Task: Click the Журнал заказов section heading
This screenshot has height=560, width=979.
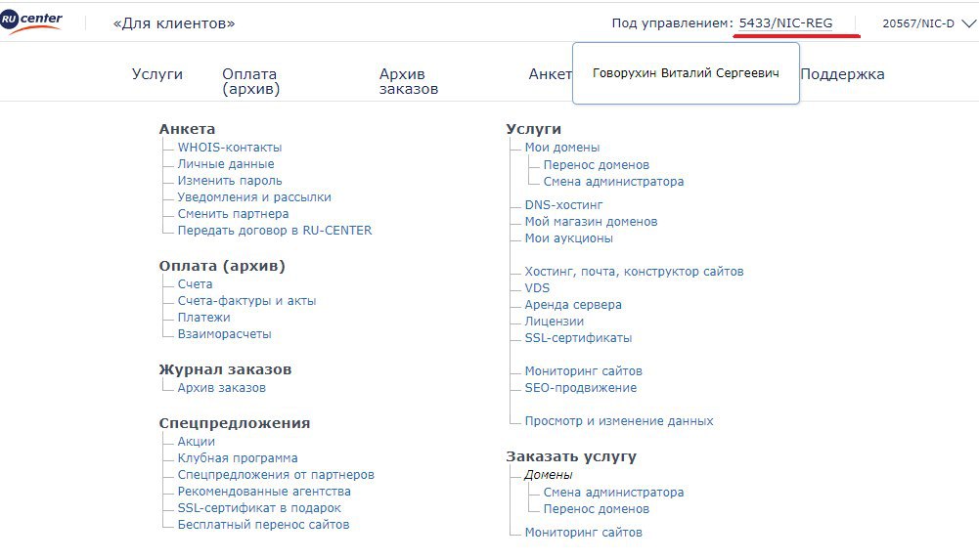Action: (225, 369)
